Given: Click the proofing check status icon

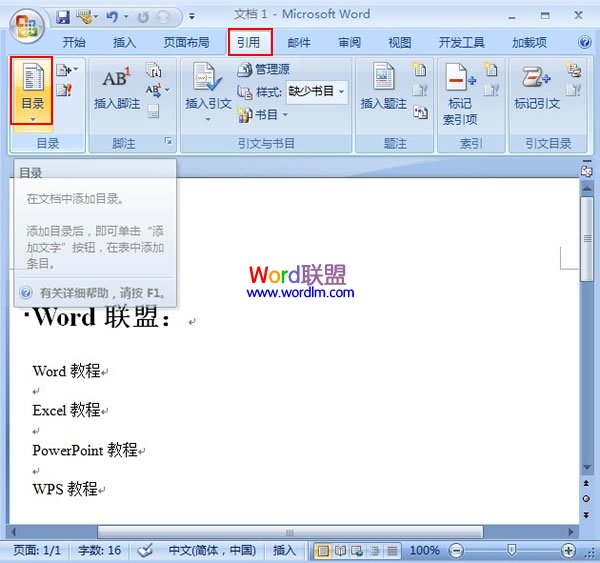Looking at the screenshot, I should pos(145,550).
